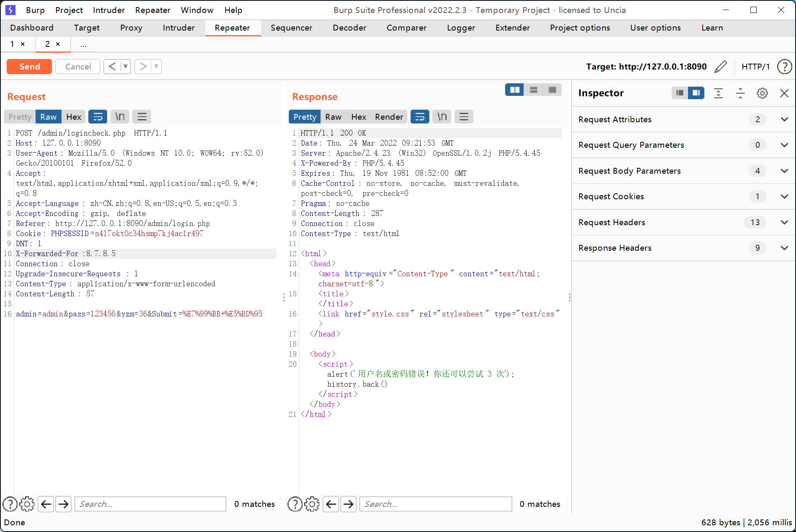Expand Request Body Parameters section

tap(784, 171)
